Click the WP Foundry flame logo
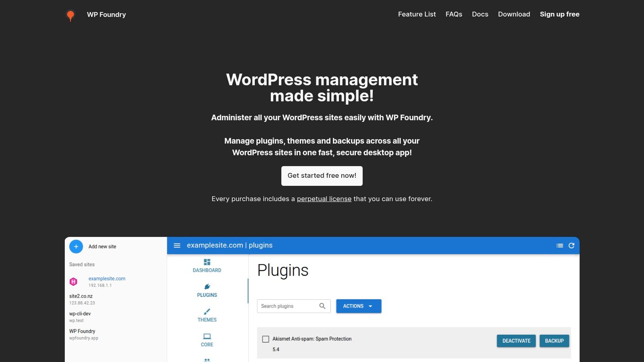 tap(70, 15)
